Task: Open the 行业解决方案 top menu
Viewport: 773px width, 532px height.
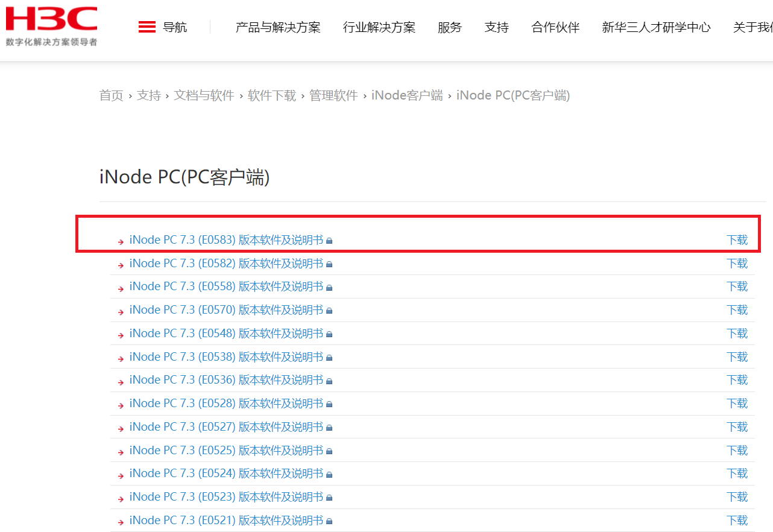Action: click(x=379, y=27)
